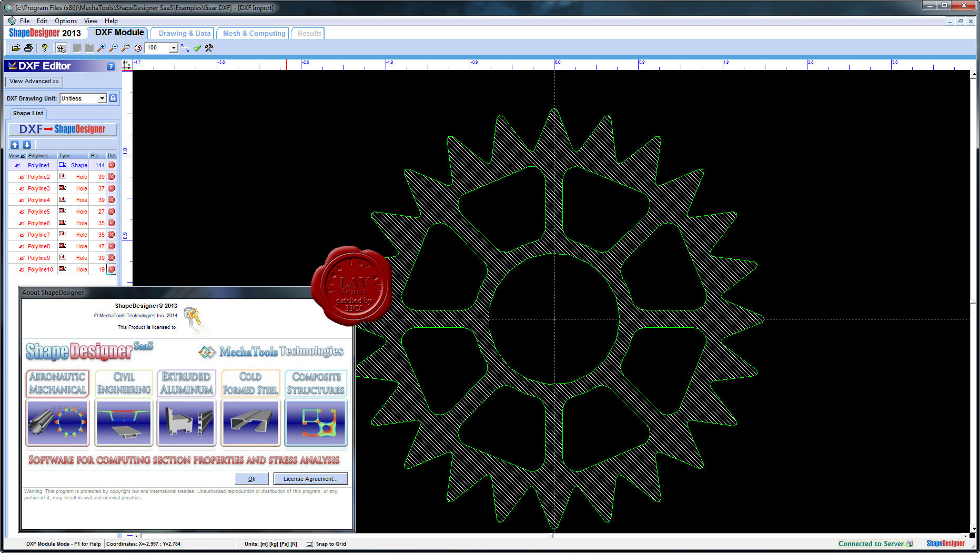This screenshot has width=980, height=553.
Task: Click Polyline1 Shape type icon
Action: tap(63, 165)
